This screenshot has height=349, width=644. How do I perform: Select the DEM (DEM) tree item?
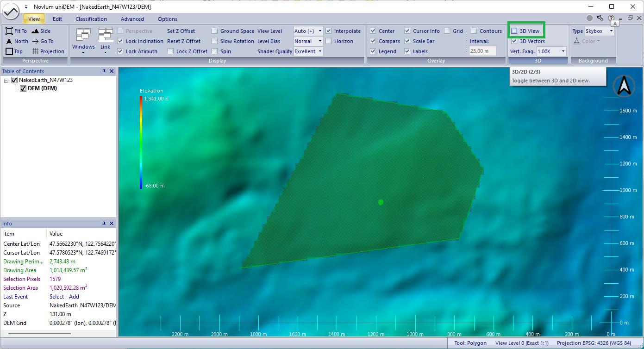pos(43,88)
